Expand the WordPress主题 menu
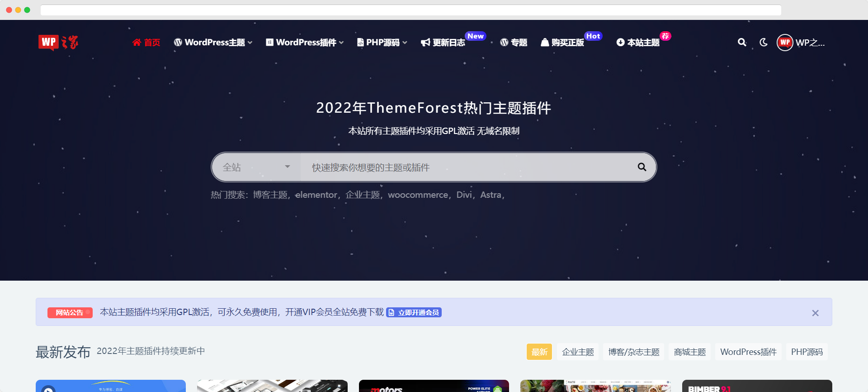This screenshot has width=868, height=392. (213, 43)
